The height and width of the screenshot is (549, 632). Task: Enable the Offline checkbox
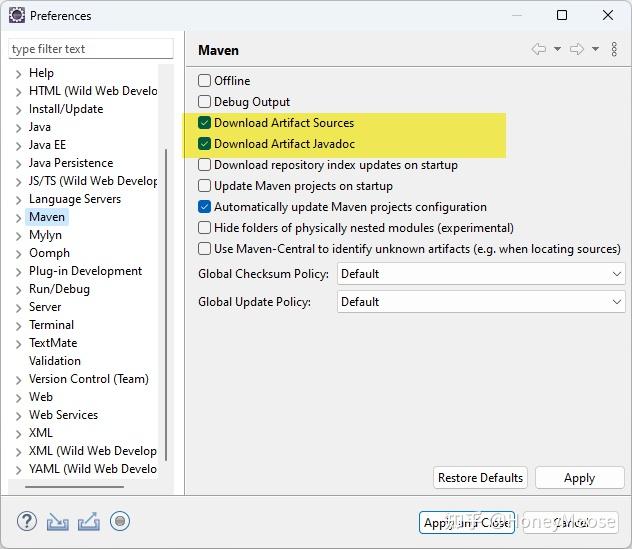[205, 81]
